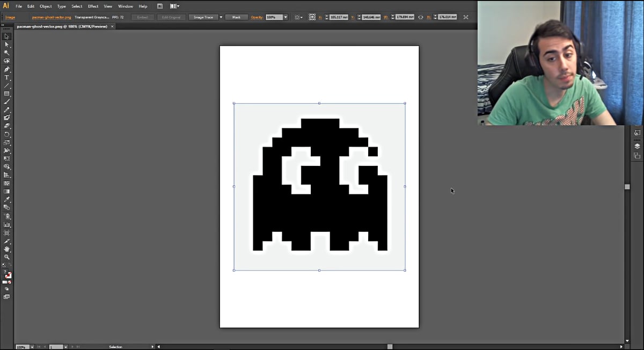The height and width of the screenshot is (350, 644).
Task: Click the Fill and Stroke color swatch
Action: 7,274
